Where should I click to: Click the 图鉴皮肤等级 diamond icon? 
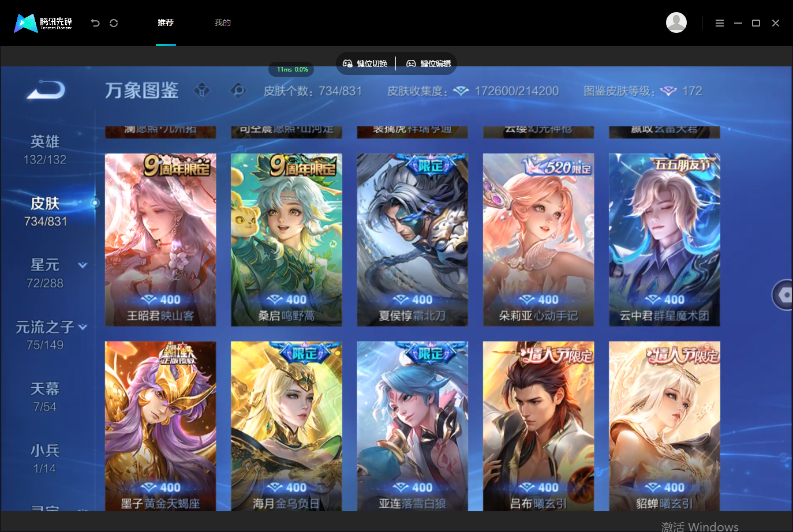coord(668,91)
